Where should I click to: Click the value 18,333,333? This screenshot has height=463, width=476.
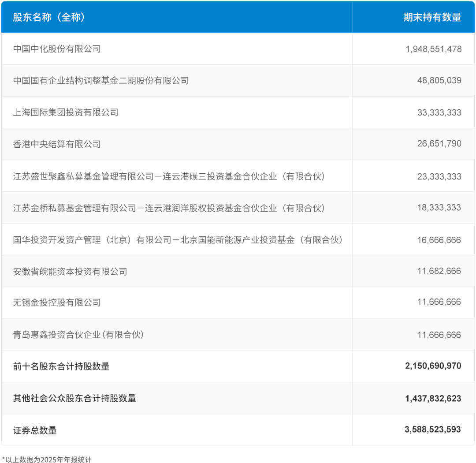[x=439, y=208]
